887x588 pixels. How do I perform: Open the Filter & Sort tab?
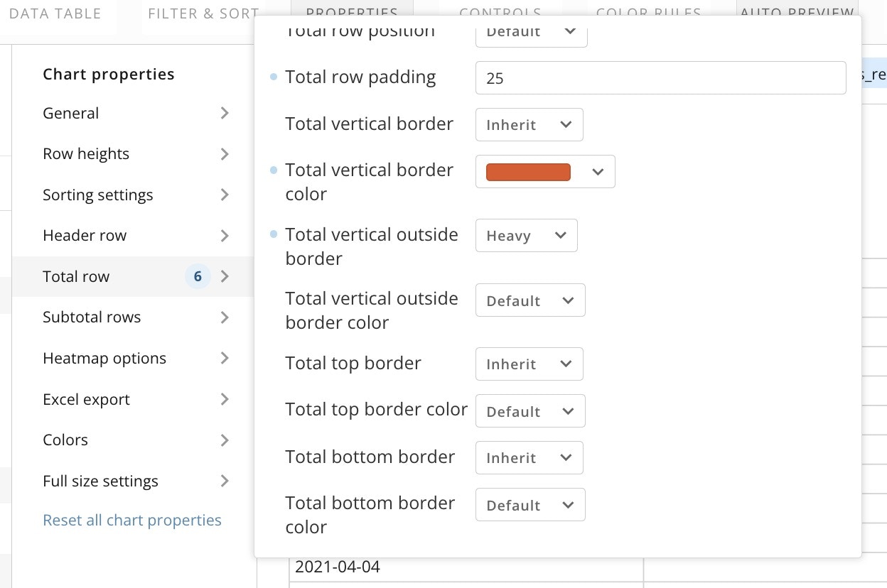coord(203,13)
